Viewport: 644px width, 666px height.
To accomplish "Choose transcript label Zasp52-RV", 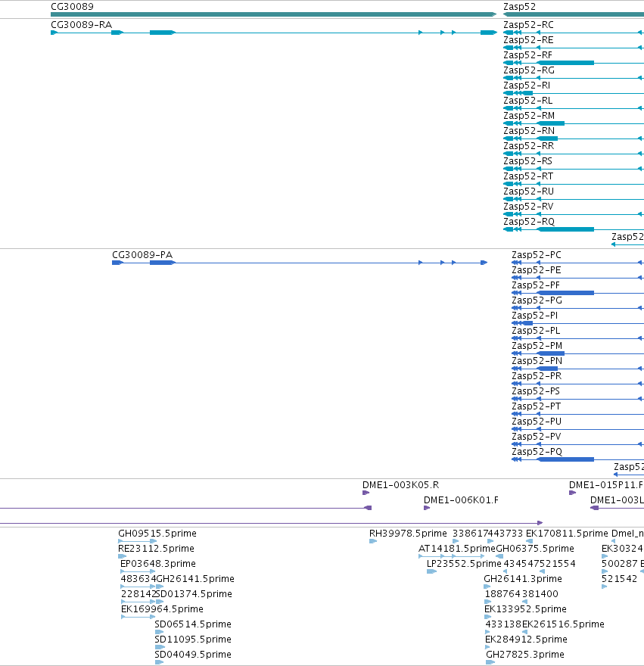I will (528, 207).
